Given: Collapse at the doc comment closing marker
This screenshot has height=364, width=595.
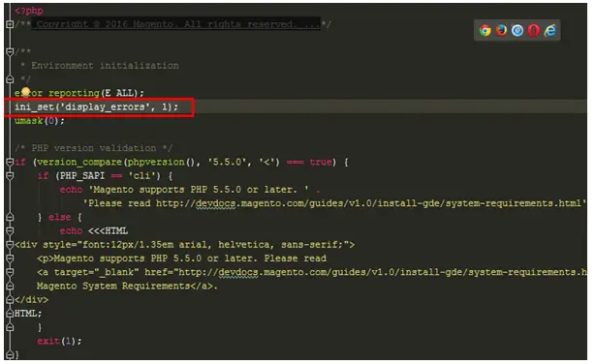Looking at the screenshot, I should point(10,79).
